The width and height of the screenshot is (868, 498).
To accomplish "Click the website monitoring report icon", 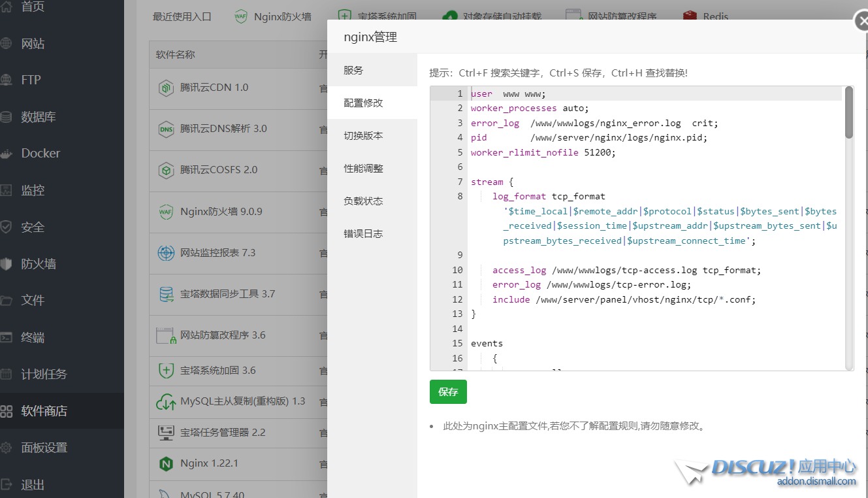I will pos(166,253).
